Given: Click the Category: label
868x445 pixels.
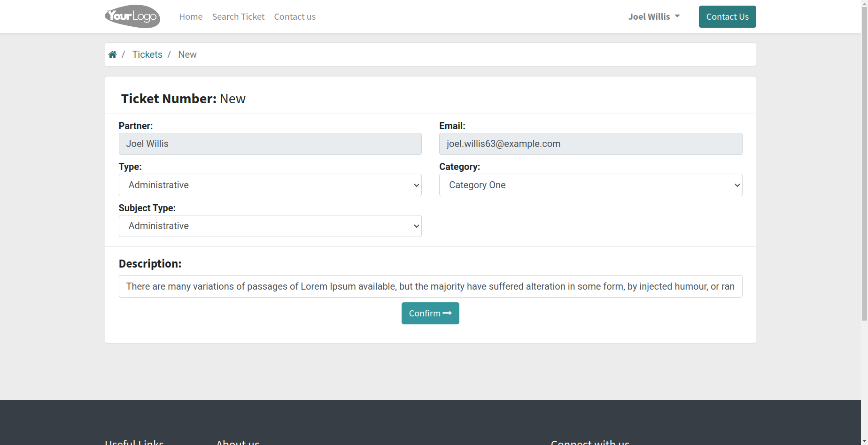Looking at the screenshot, I should pos(459,167).
